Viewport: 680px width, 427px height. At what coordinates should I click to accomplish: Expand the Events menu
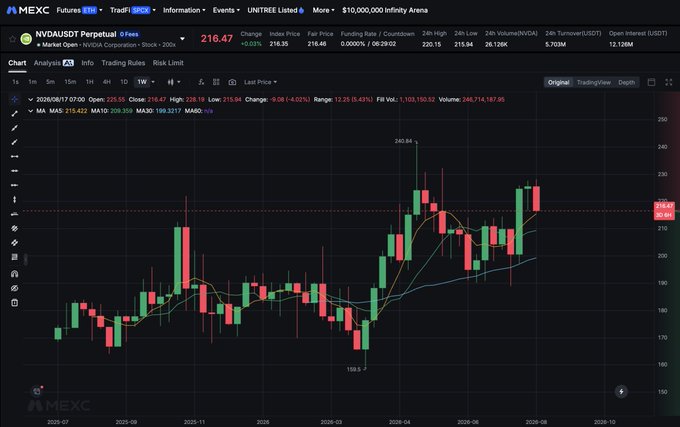point(226,10)
